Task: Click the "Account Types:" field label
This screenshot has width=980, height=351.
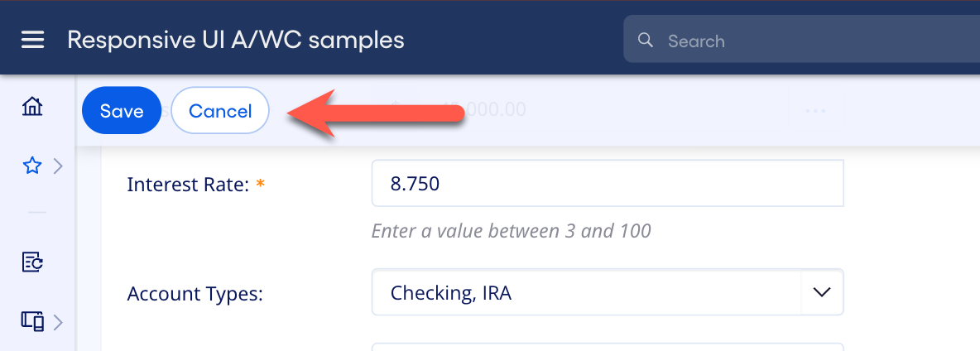Action: coord(195,293)
